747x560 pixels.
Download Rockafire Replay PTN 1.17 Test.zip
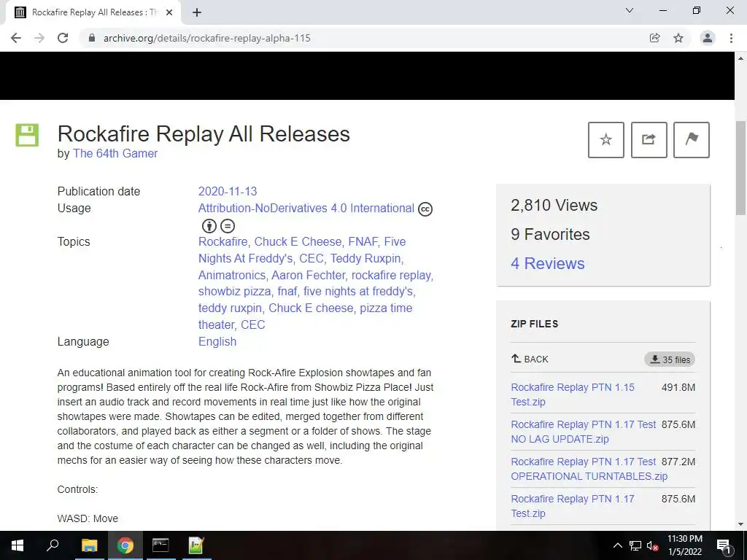click(573, 506)
